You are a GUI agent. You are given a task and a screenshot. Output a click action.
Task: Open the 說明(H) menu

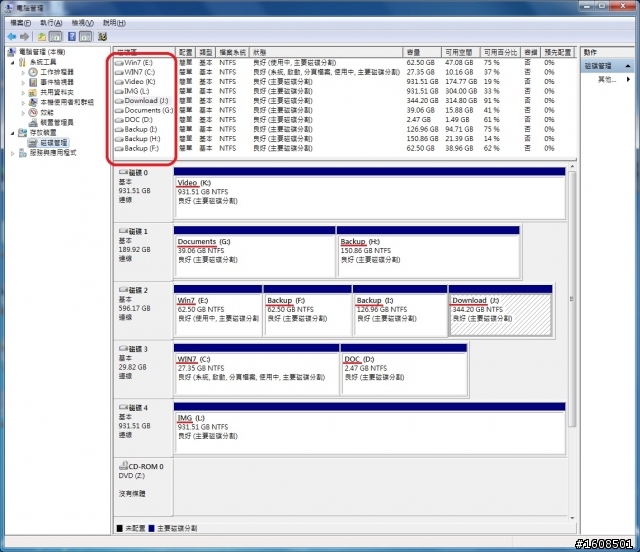tap(114, 23)
